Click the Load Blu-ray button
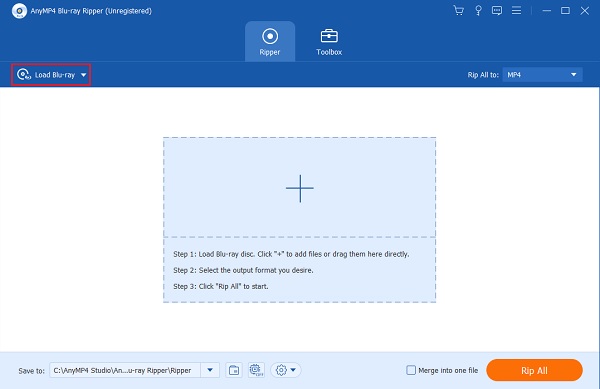Screen dimensions: 600x389 (51, 75)
